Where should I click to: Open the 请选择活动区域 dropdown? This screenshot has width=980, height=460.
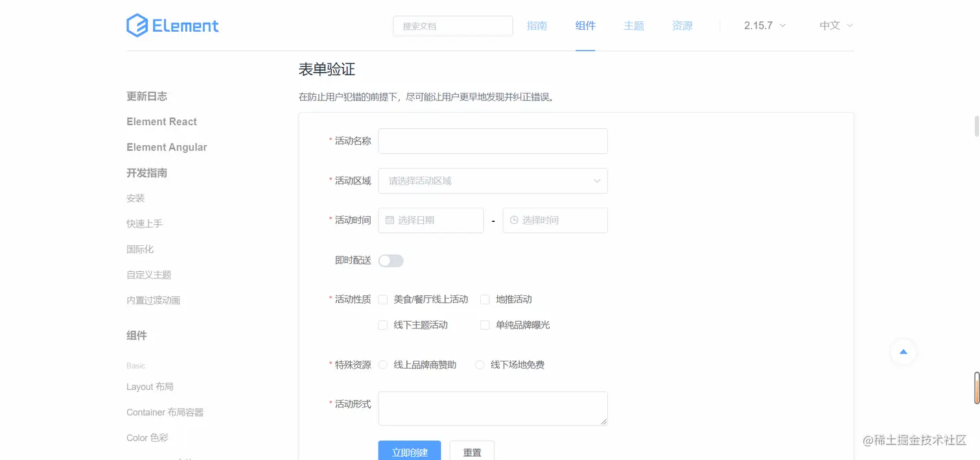tap(493, 180)
